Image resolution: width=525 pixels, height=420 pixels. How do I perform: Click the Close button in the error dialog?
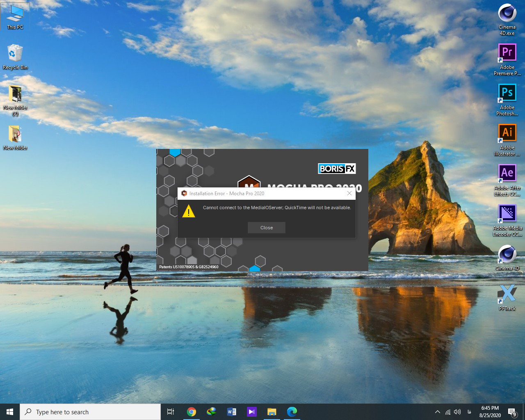267,228
